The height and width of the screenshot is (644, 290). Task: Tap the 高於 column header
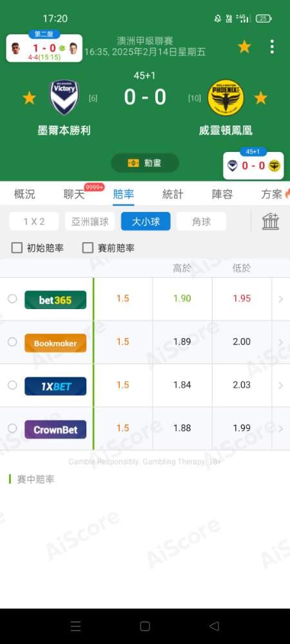point(182,269)
